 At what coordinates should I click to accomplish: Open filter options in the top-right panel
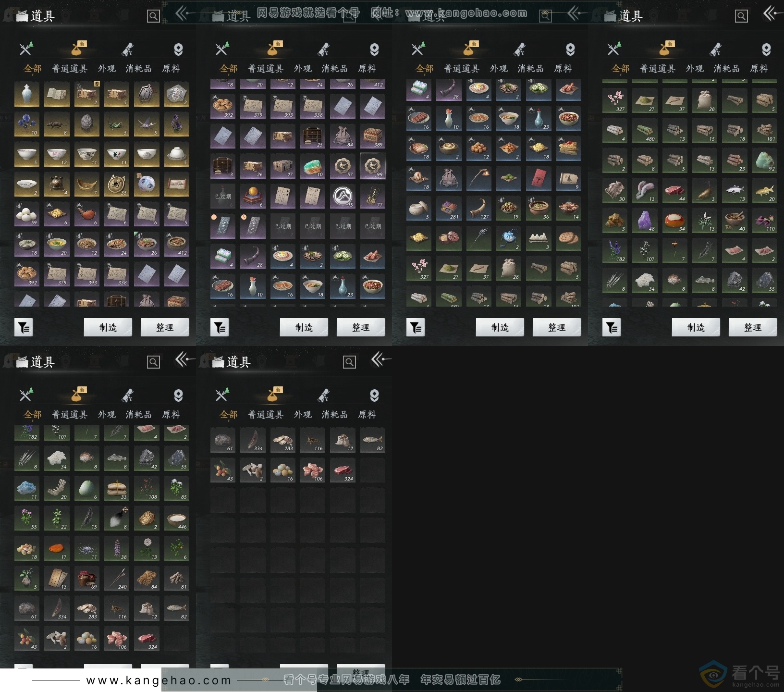(612, 328)
